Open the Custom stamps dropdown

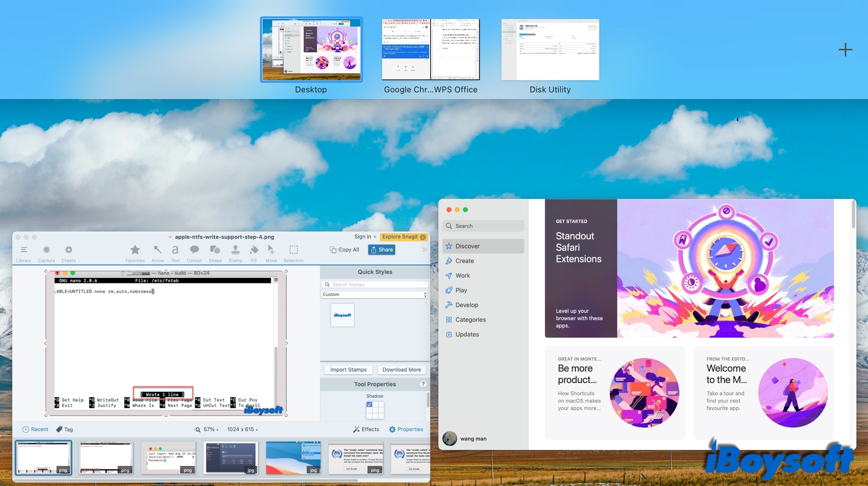pos(374,294)
